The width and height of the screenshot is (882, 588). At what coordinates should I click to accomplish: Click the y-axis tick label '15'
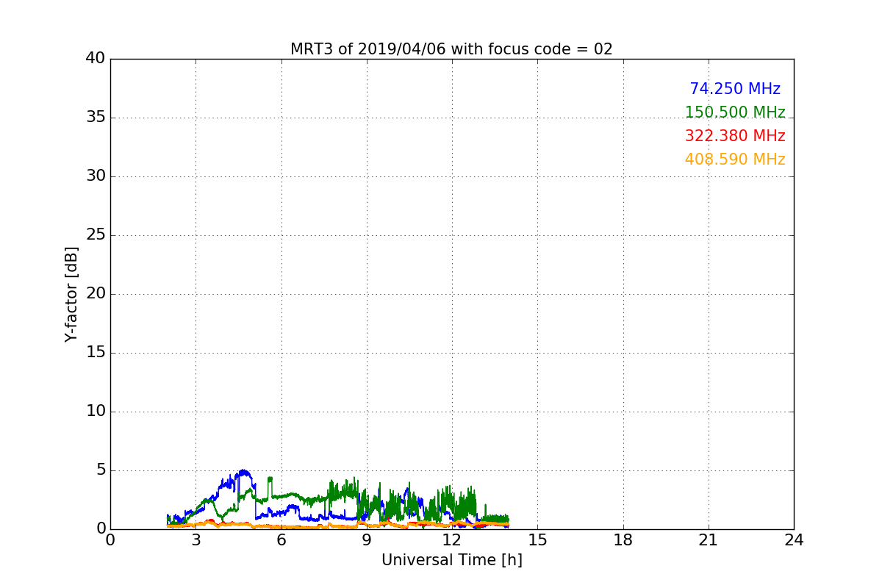95,353
